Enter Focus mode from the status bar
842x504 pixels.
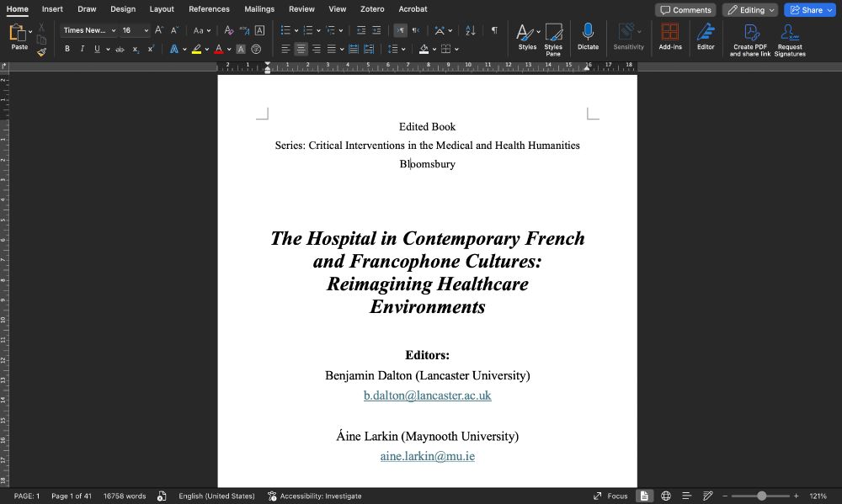(610, 496)
